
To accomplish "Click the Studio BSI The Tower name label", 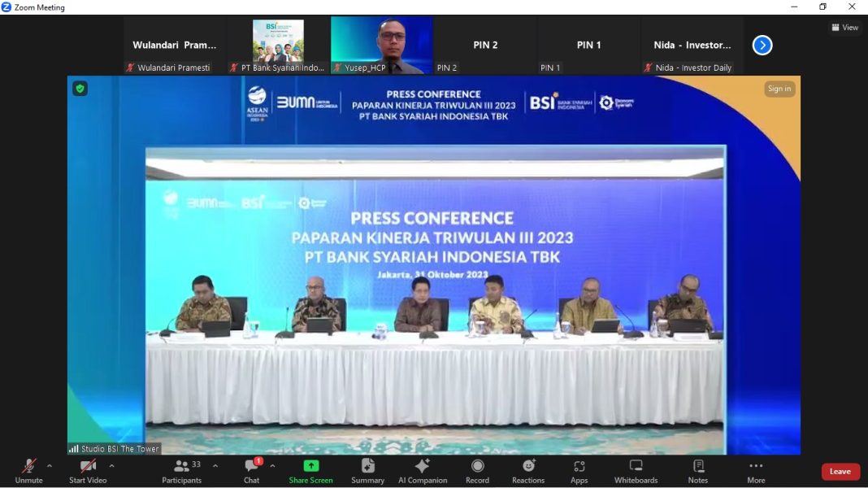I will (115, 449).
